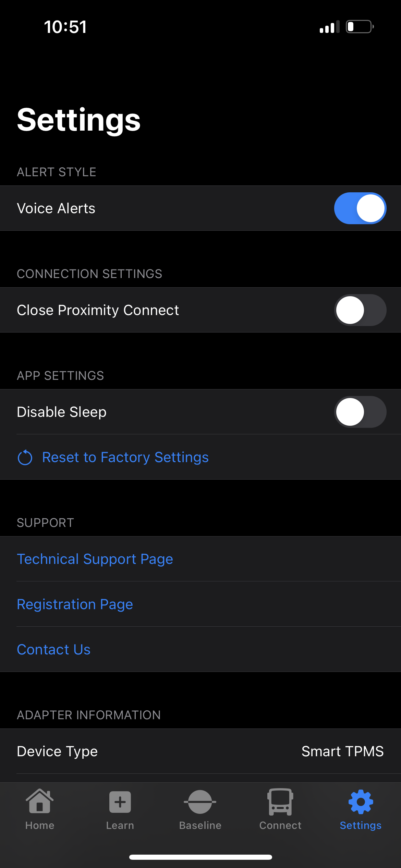This screenshot has width=401, height=868.
Task: Select the Baseline gauge icon
Action: point(200,802)
